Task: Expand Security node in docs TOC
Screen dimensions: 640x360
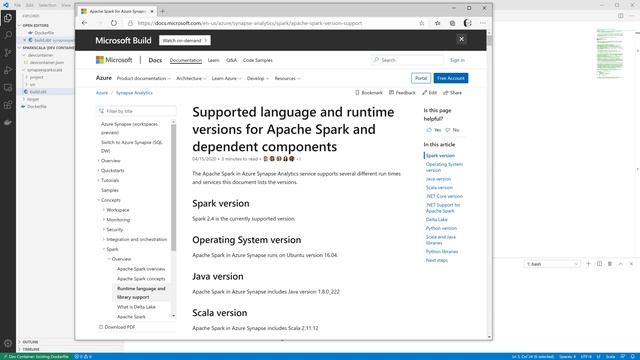Action: coord(104,229)
